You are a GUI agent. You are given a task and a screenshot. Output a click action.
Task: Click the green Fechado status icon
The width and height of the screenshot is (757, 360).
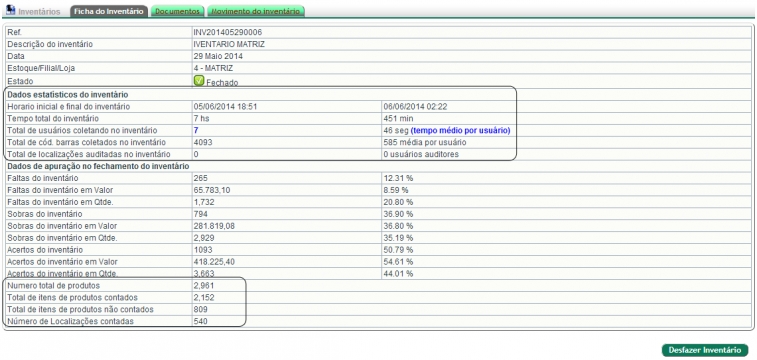[199, 81]
